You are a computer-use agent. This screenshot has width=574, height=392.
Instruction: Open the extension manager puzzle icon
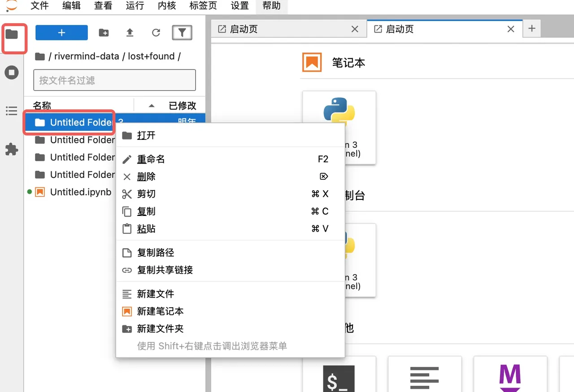(x=12, y=149)
